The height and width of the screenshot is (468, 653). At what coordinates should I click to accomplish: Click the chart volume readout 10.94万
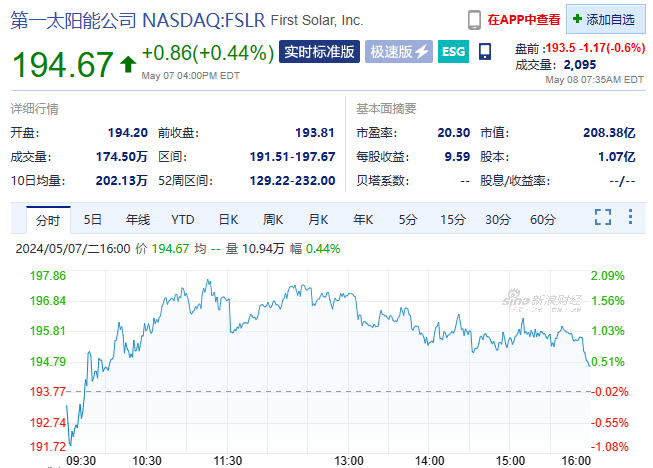click(263, 249)
